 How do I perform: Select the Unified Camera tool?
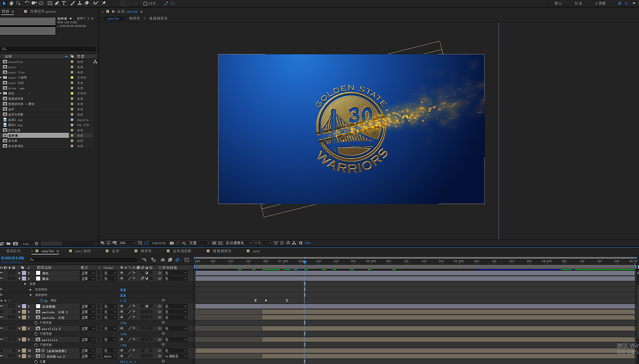34,3
